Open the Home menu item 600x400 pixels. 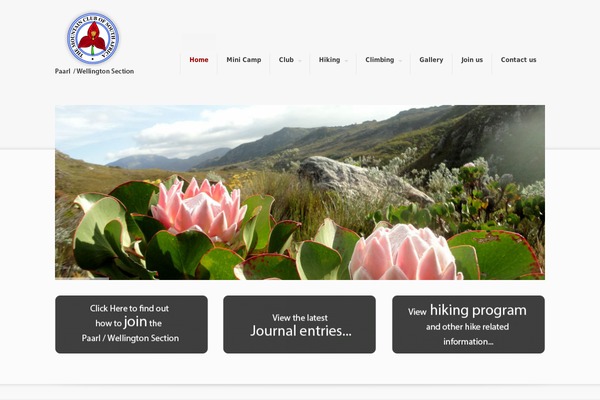point(199,60)
